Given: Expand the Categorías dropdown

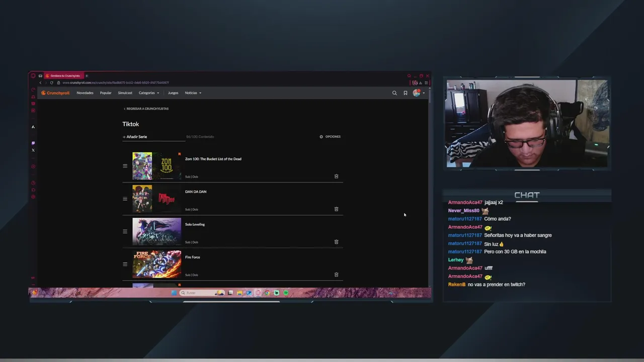Looking at the screenshot, I should point(149,93).
